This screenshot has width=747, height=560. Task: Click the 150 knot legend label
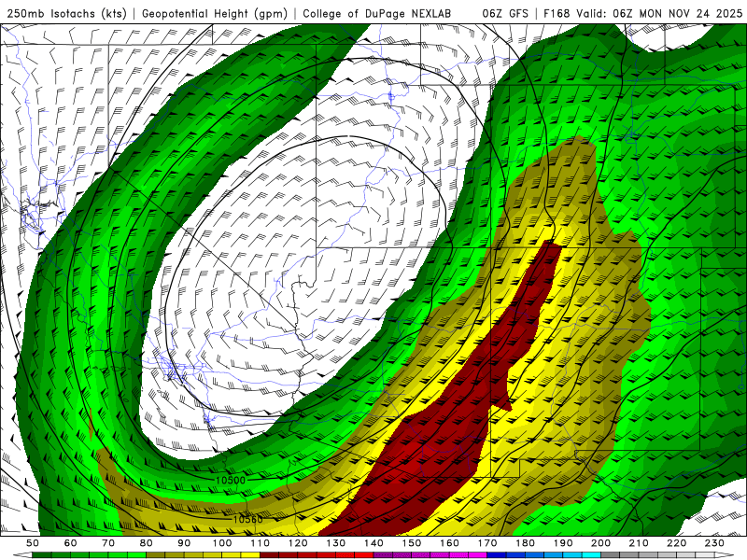412,543
